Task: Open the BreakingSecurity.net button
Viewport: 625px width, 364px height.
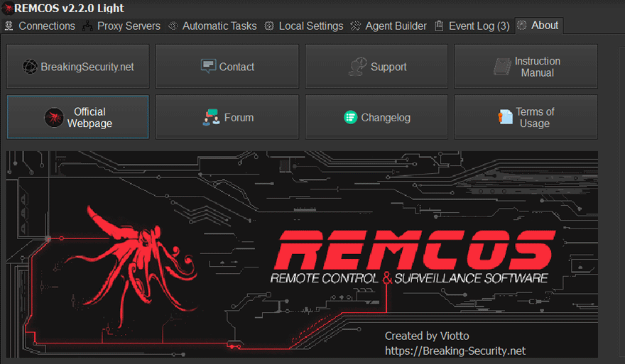Action: [77, 67]
